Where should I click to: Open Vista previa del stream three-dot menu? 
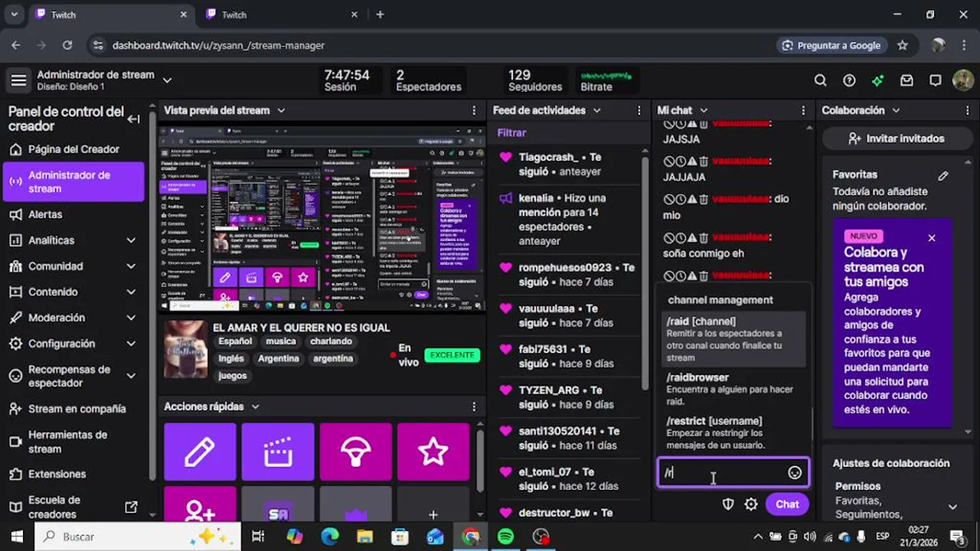pyautogui.click(x=474, y=110)
